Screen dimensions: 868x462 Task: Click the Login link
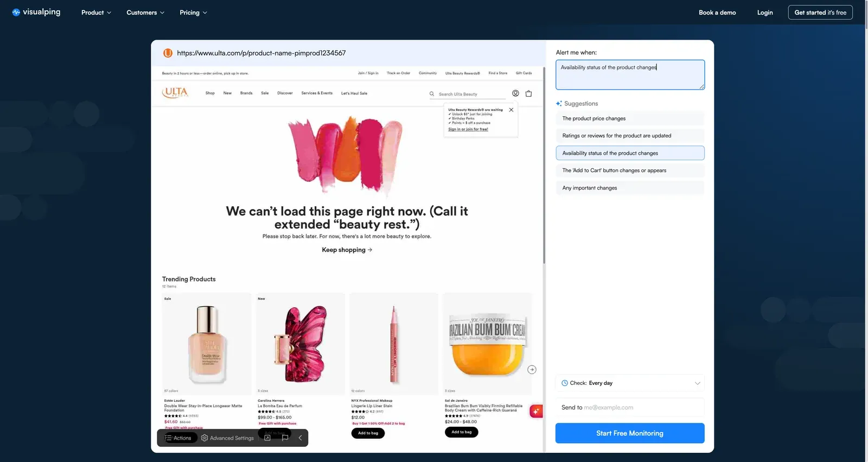[765, 12]
